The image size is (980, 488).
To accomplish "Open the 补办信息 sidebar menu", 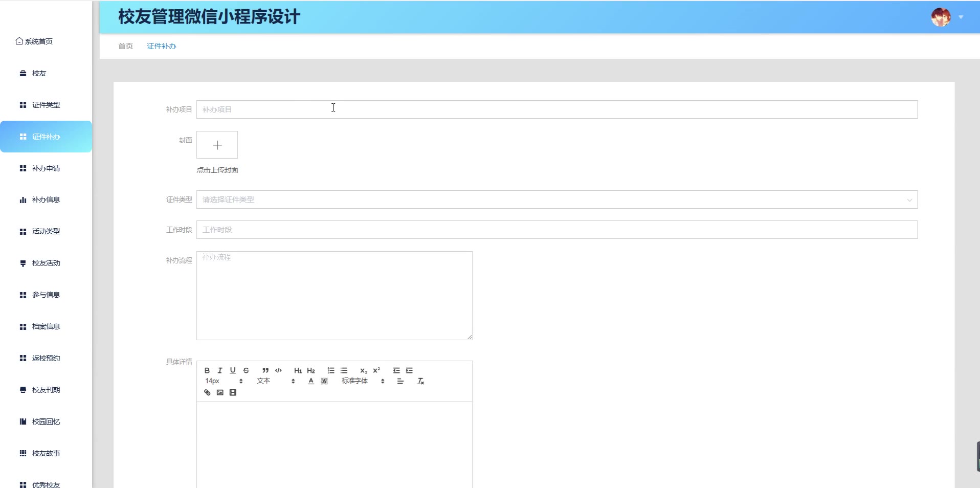I will (x=46, y=199).
